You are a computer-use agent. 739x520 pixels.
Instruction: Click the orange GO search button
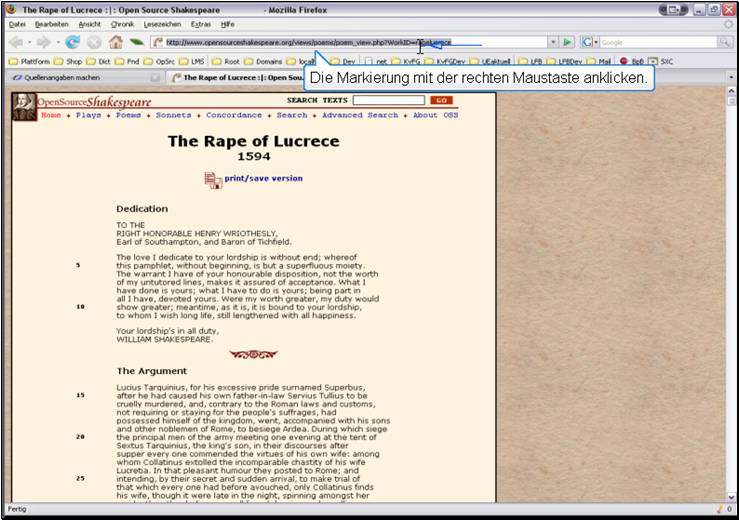pyautogui.click(x=441, y=100)
